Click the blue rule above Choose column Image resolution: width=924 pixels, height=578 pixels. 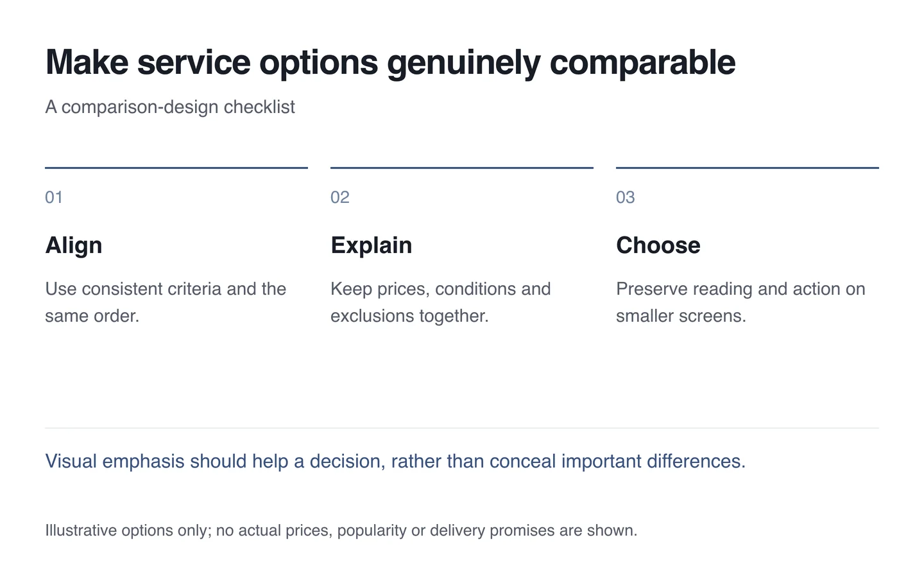tap(748, 168)
